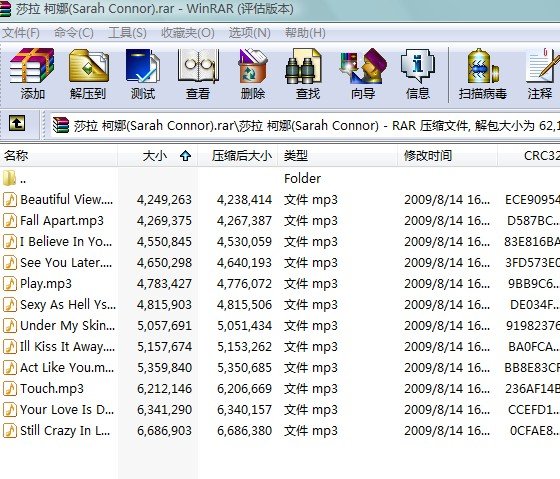Click the size value 5,057,691
Screen dimensions: 560x479
(x=164, y=325)
